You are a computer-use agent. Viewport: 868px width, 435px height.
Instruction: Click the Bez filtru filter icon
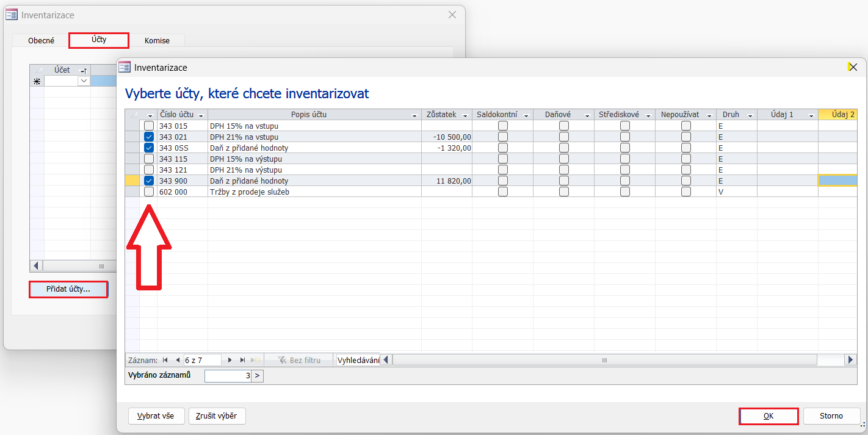(x=282, y=361)
